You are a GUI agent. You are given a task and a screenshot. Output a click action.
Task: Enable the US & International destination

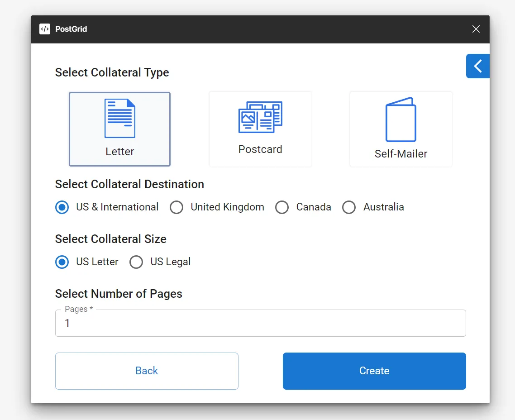[62, 207]
